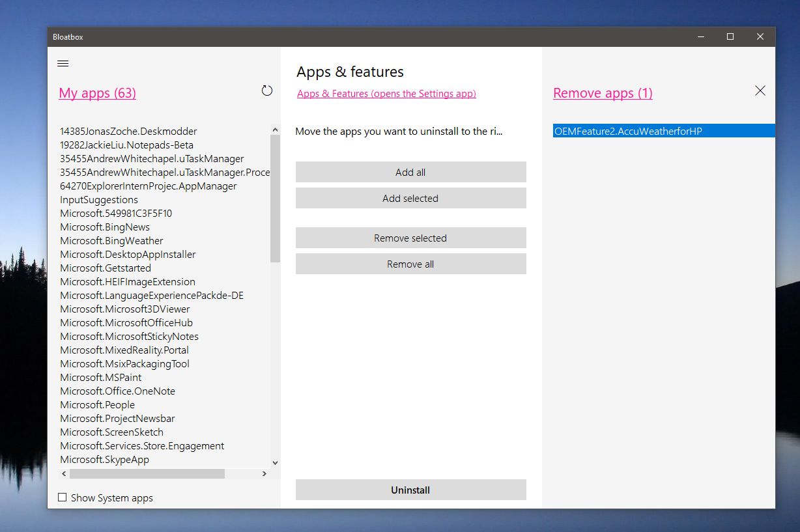The height and width of the screenshot is (532, 800).
Task: Click the Remove selected button
Action: tap(410, 238)
